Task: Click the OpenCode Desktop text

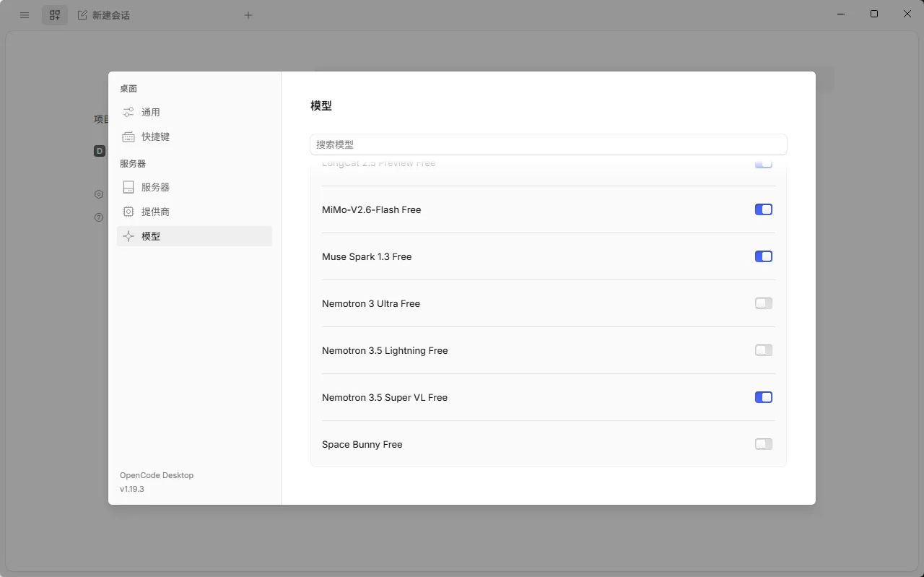Action: [x=157, y=475]
